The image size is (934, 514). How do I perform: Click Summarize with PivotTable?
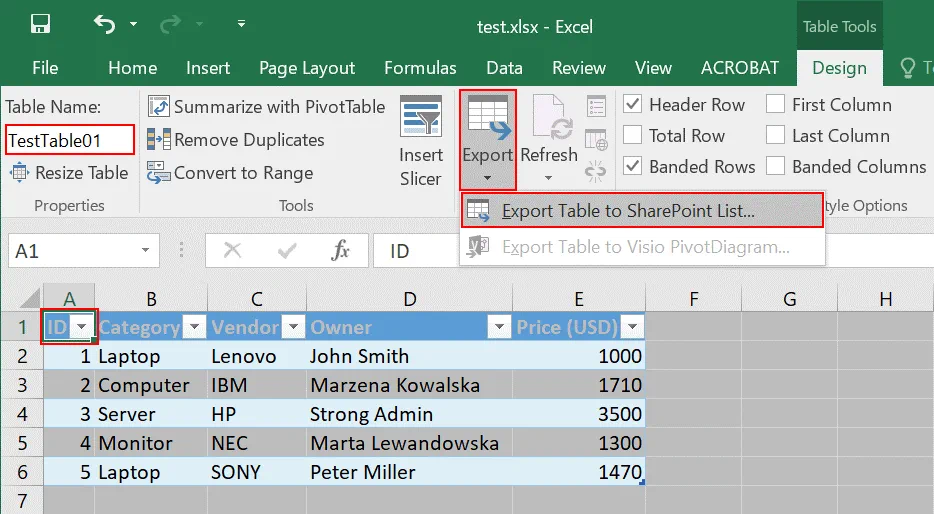(267, 107)
